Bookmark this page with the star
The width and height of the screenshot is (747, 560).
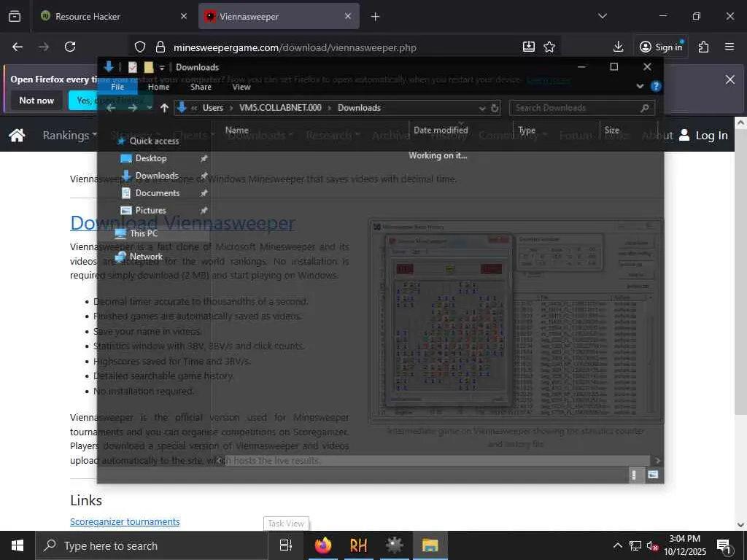click(549, 47)
